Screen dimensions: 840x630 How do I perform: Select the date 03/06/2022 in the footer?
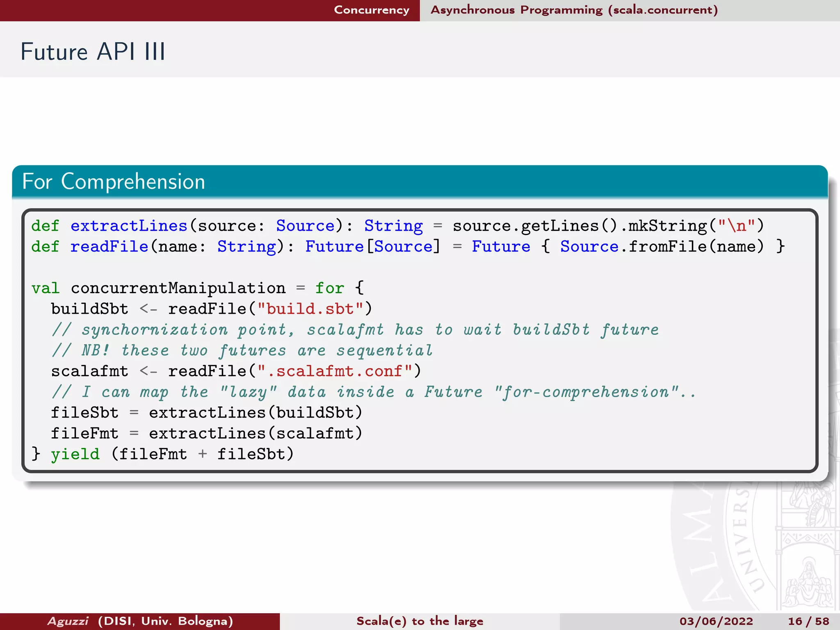(716, 621)
